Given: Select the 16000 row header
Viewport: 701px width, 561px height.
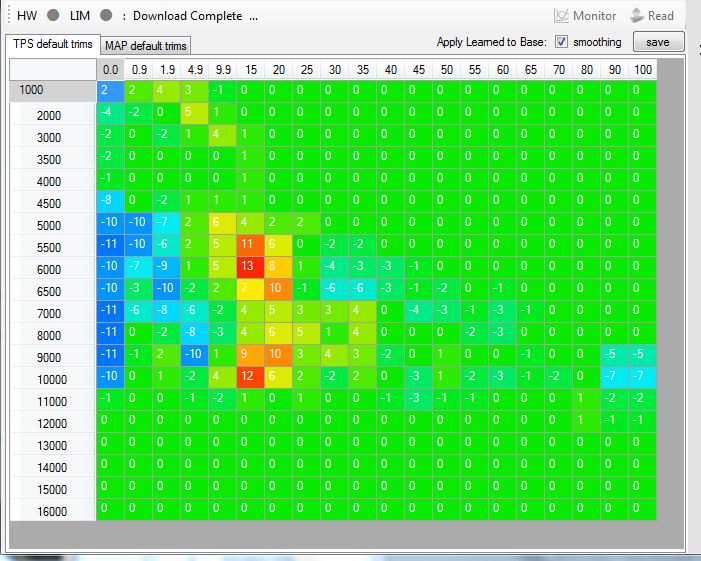Looking at the screenshot, I should (x=53, y=511).
